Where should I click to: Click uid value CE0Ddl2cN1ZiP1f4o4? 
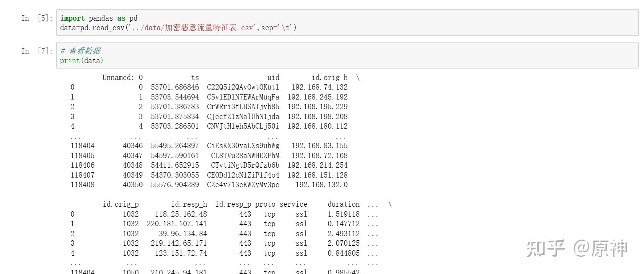click(243, 175)
